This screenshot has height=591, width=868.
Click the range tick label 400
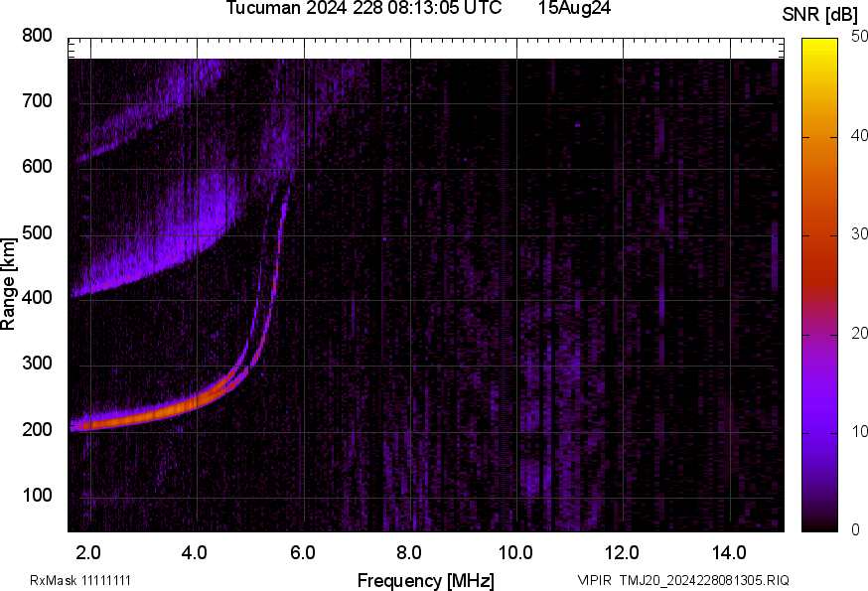pos(37,297)
